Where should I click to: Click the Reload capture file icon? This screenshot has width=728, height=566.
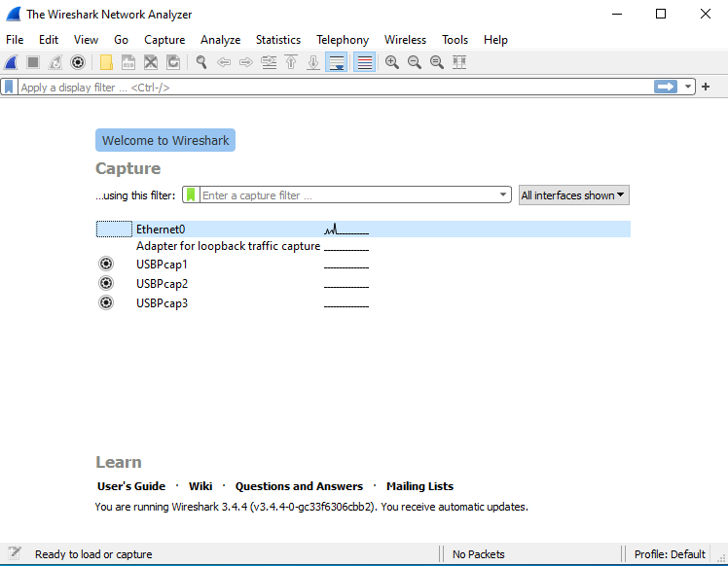(173, 62)
